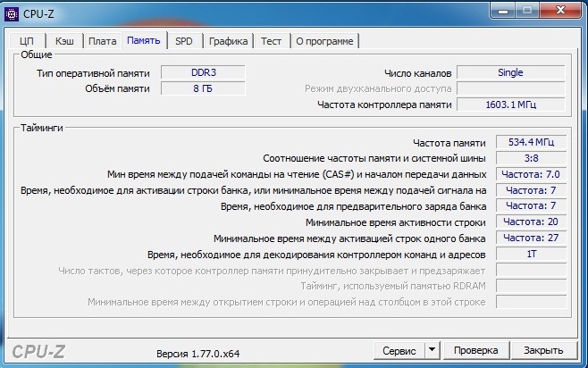
Task: Minimize the CPU-Z window
Action: tap(503, 11)
